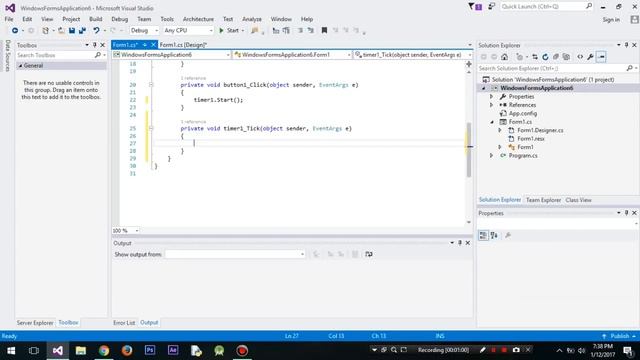
Task: Open the WindowsFormsApplication6 project navigation dropdown
Action: (x=172, y=55)
